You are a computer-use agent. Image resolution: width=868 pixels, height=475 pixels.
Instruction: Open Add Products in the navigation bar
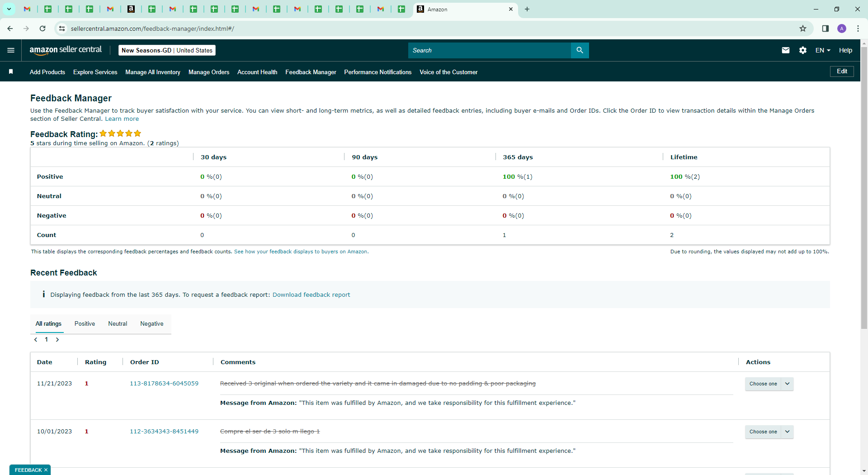click(x=47, y=72)
